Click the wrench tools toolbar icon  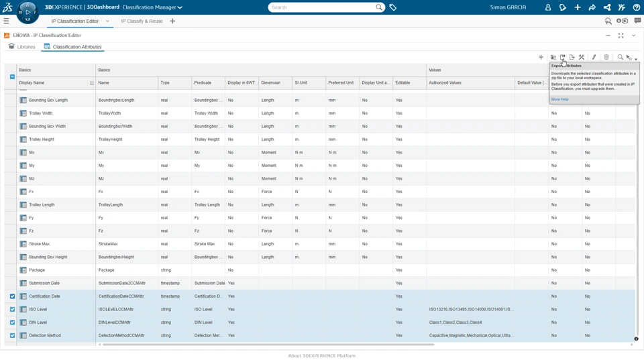(x=582, y=57)
